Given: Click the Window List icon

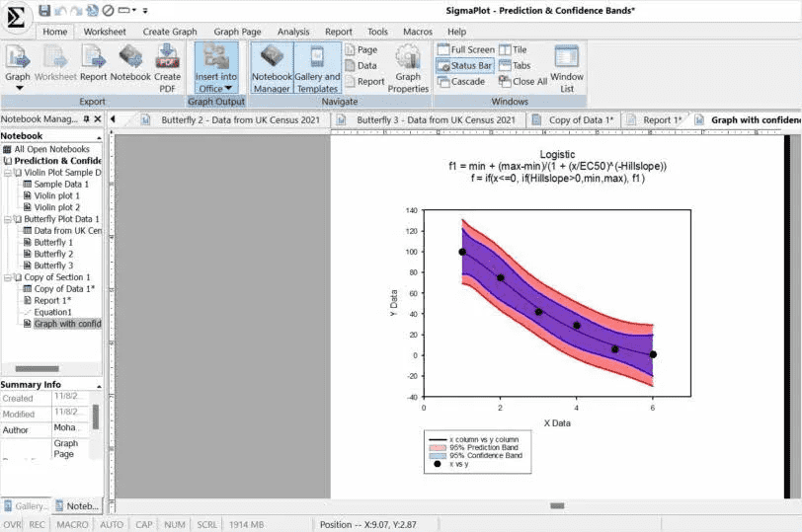Looking at the screenshot, I should tap(567, 68).
